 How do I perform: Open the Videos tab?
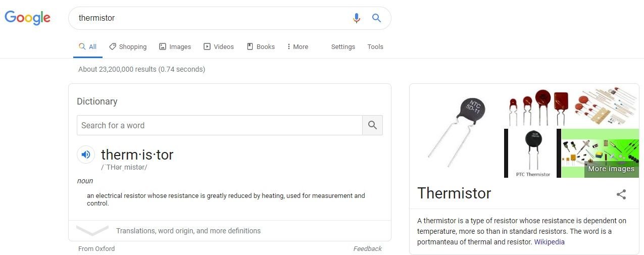(x=219, y=46)
